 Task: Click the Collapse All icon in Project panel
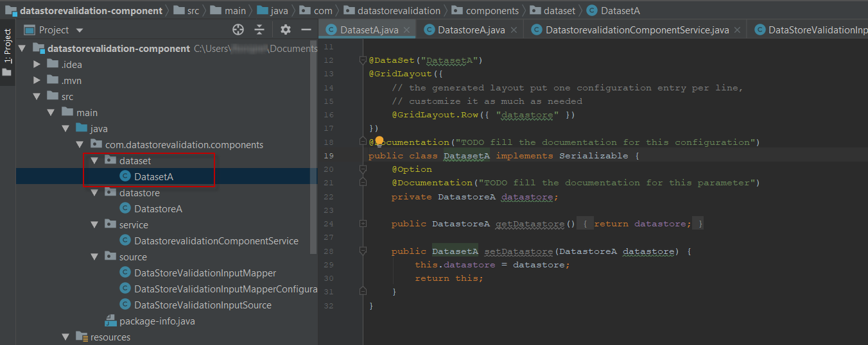tap(259, 29)
